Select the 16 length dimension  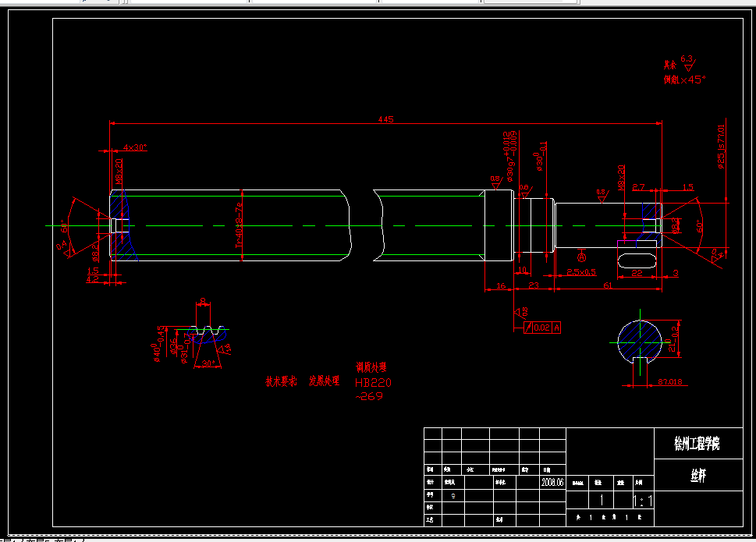click(x=501, y=285)
